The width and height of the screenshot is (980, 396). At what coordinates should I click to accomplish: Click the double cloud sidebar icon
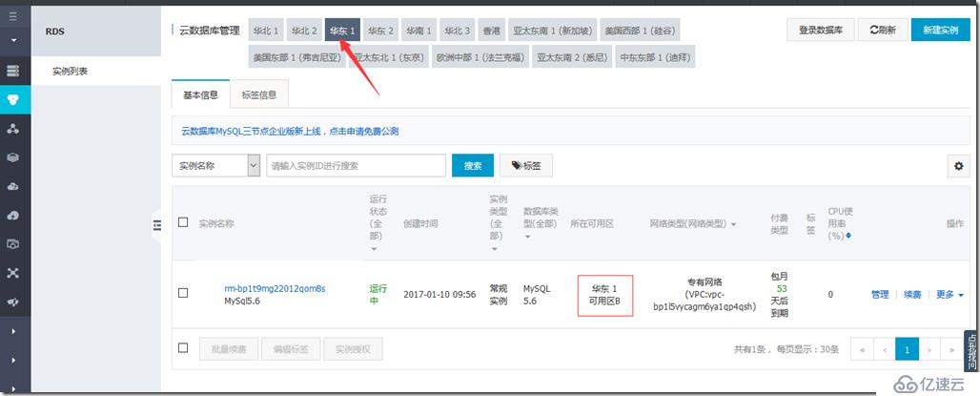(12, 186)
